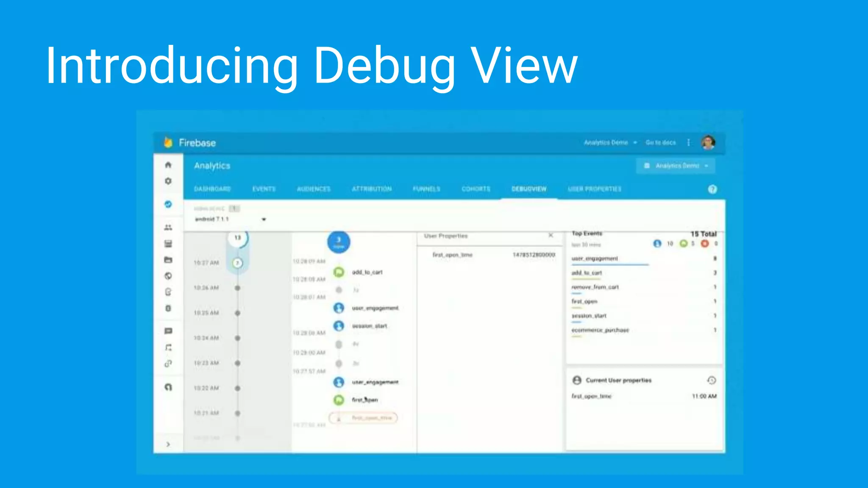Open the user avatar account menu
The image size is (868, 488).
708,142
